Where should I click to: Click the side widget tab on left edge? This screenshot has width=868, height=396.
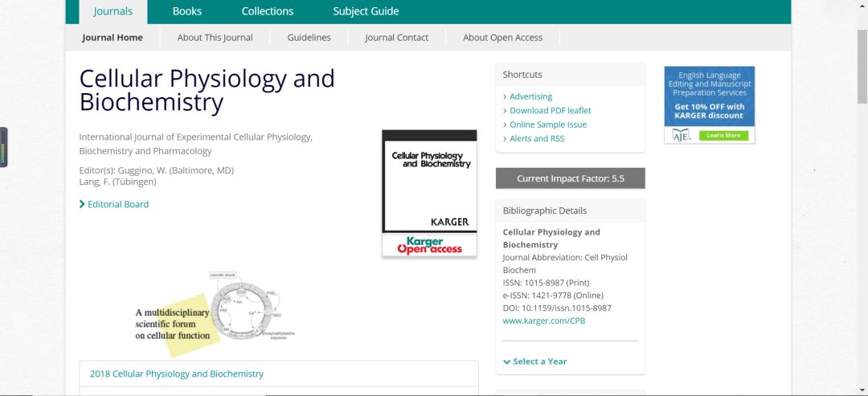click(x=4, y=147)
